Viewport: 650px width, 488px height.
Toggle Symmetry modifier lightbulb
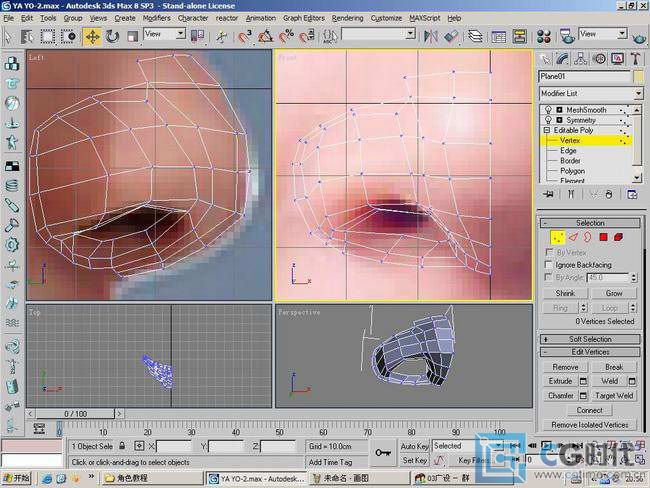(x=548, y=120)
